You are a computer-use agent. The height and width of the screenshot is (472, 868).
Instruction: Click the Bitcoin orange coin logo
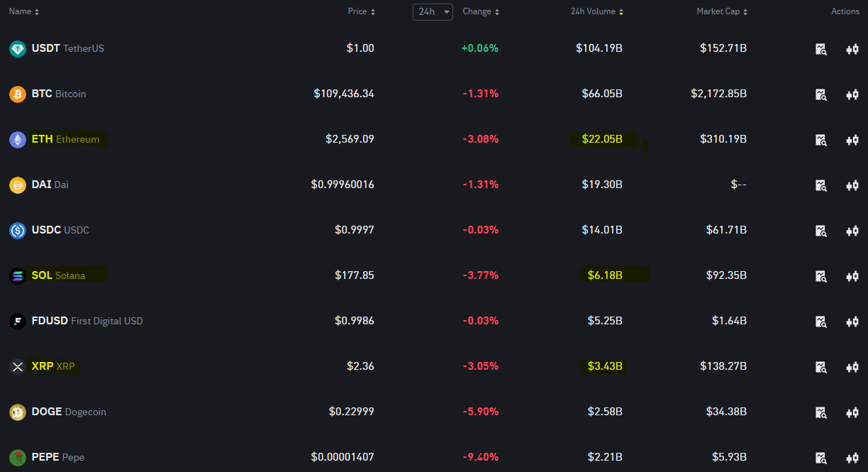click(x=18, y=94)
